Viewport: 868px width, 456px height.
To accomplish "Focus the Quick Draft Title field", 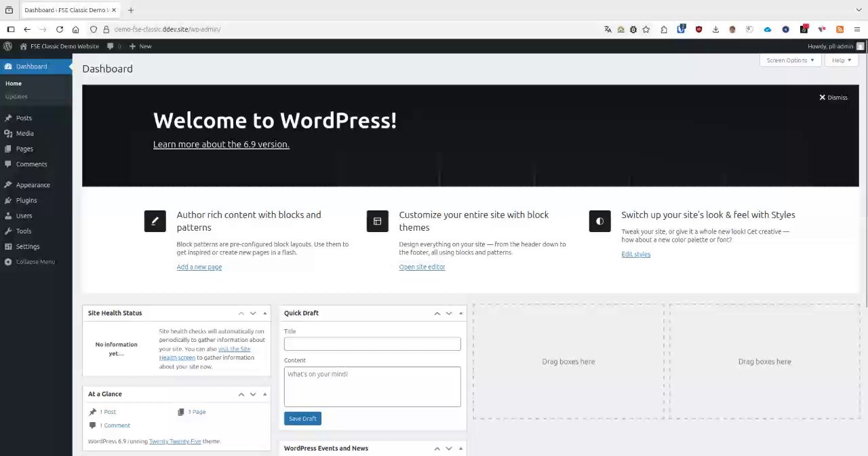I will 372,344.
